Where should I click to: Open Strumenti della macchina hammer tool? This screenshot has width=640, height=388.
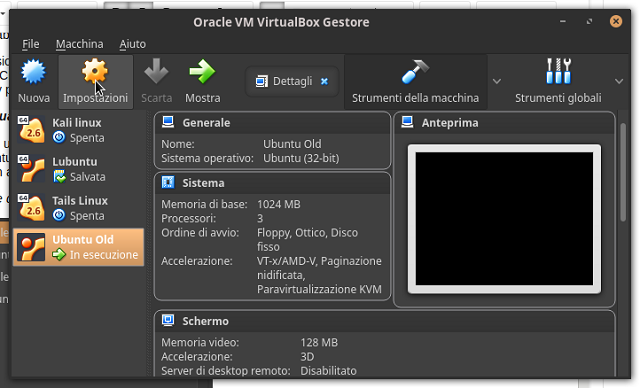click(x=415, y=72)
